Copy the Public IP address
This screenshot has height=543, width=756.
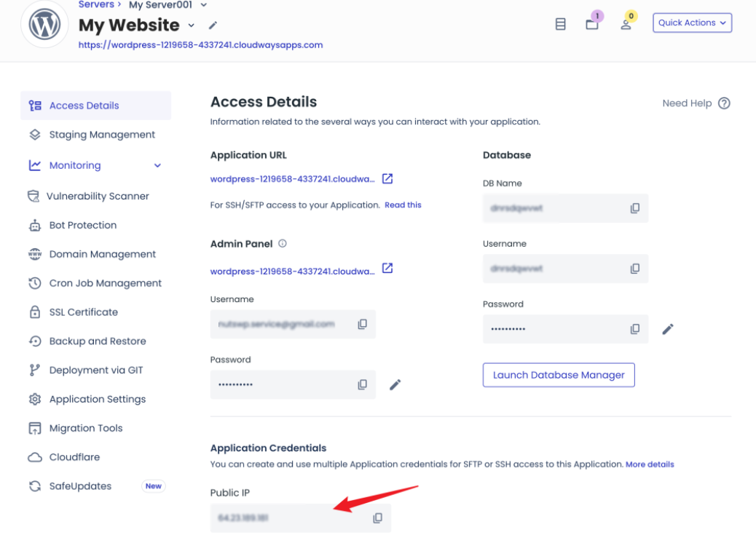tap(377, 518)
